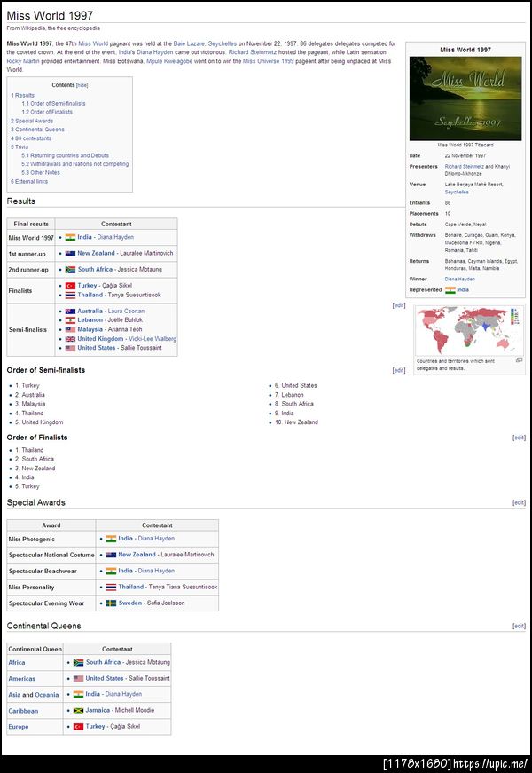Open the Miss Universe 1999 link
This screenshot has width=532, height=773.
[269, 61]
